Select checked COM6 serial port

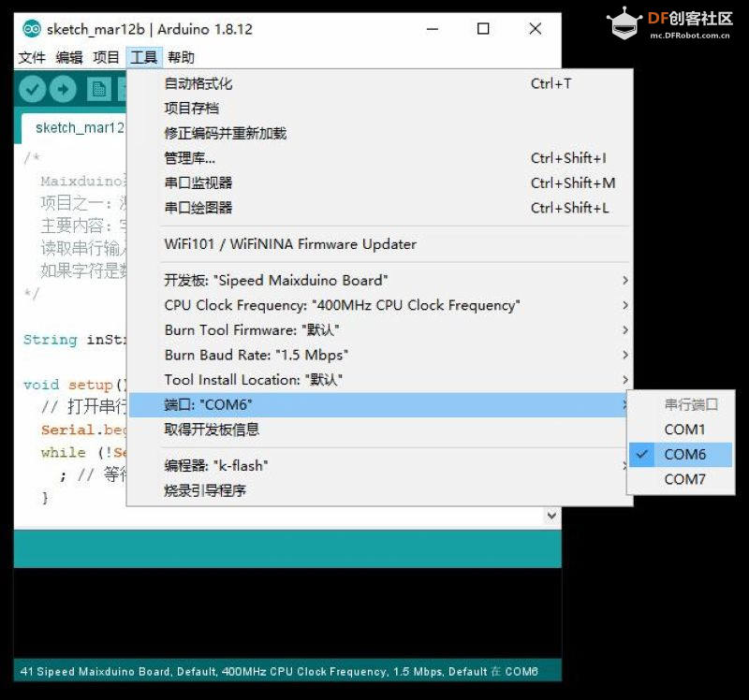(x=681, y=455)
